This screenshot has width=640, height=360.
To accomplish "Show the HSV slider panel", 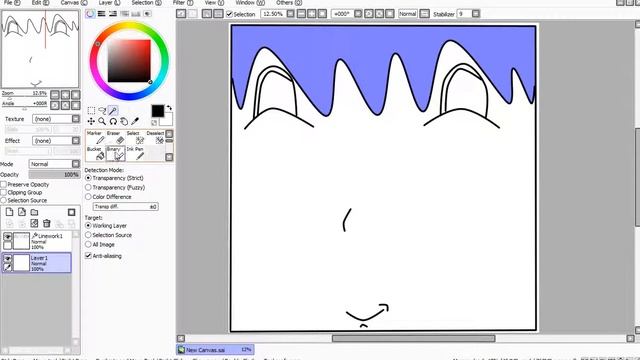I will [113, 14].
